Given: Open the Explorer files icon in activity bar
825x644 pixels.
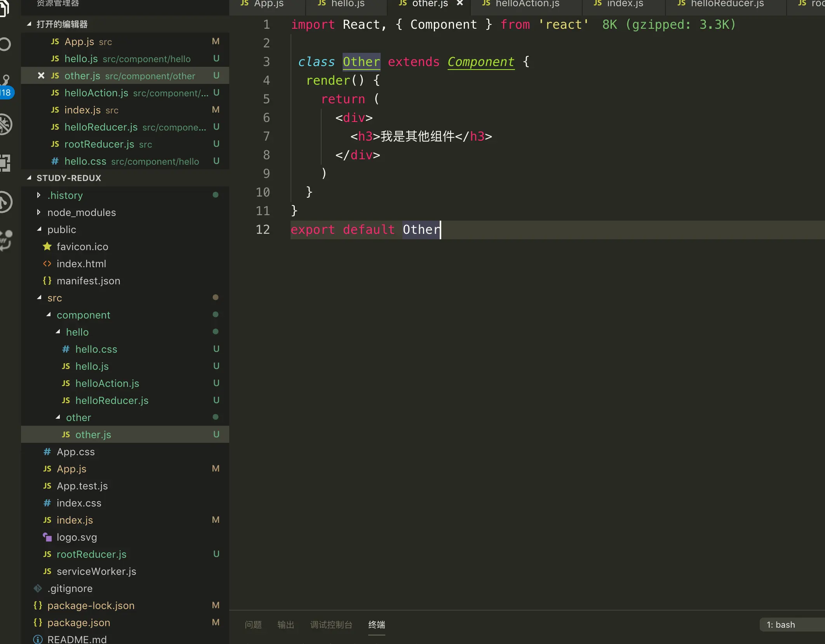Looking at the screenshot, I should click(5, 8).
